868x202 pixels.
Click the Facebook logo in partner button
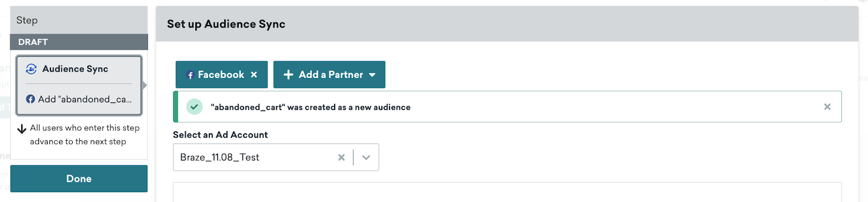coord(190,75)
